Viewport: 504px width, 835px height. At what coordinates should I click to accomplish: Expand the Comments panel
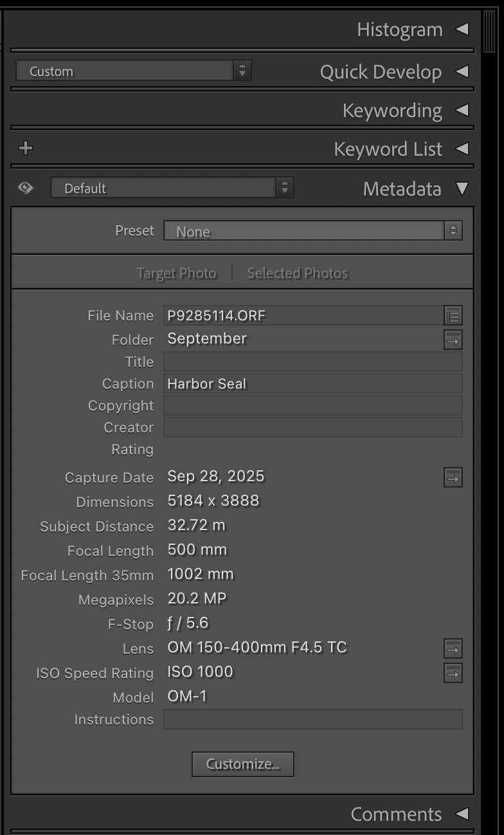pyautogui.click(x=462, y=814)
